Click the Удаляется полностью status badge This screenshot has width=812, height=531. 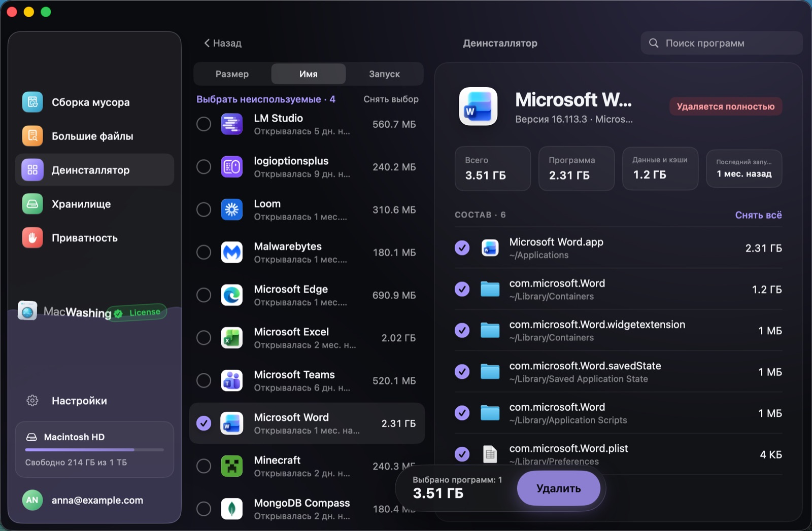(726, 107)
